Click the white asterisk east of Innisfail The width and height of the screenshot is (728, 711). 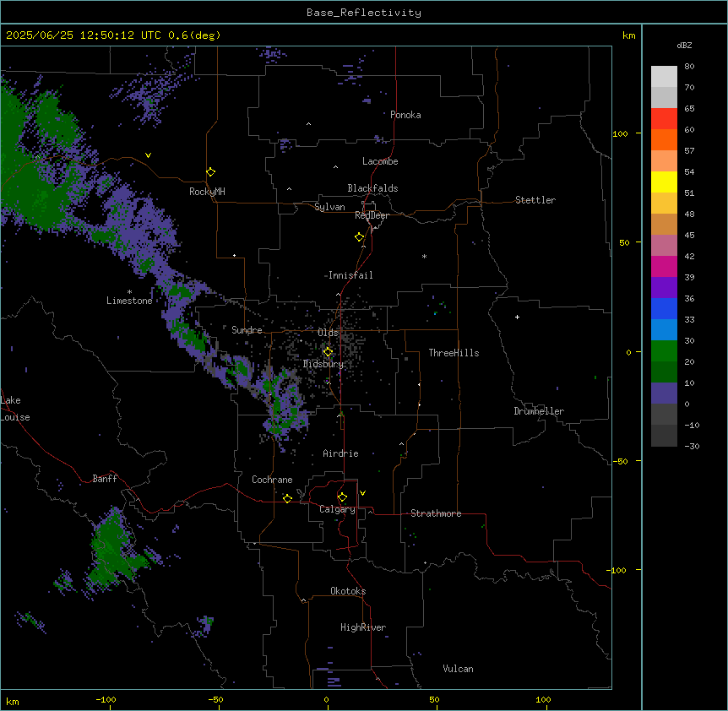click(x=424, y=256)
